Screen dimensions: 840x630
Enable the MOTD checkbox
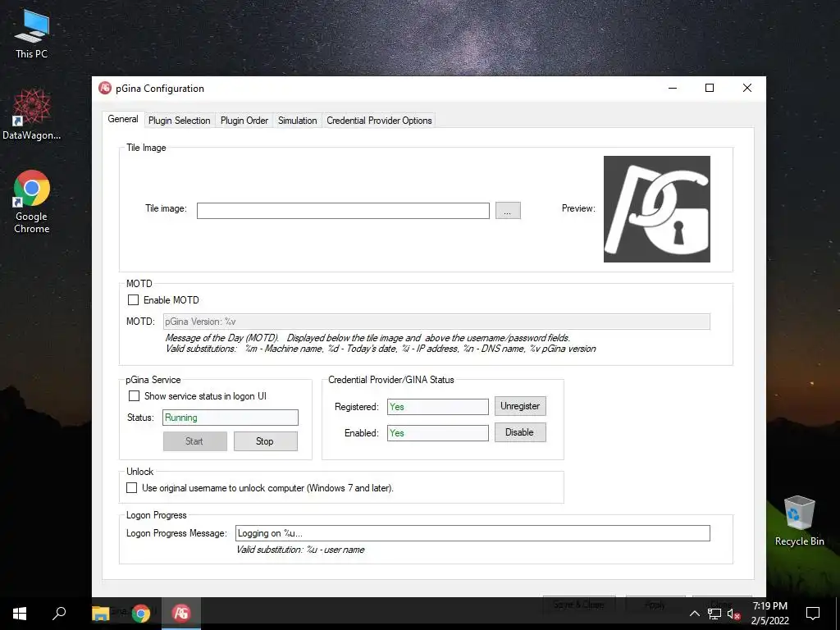point(134,300)
